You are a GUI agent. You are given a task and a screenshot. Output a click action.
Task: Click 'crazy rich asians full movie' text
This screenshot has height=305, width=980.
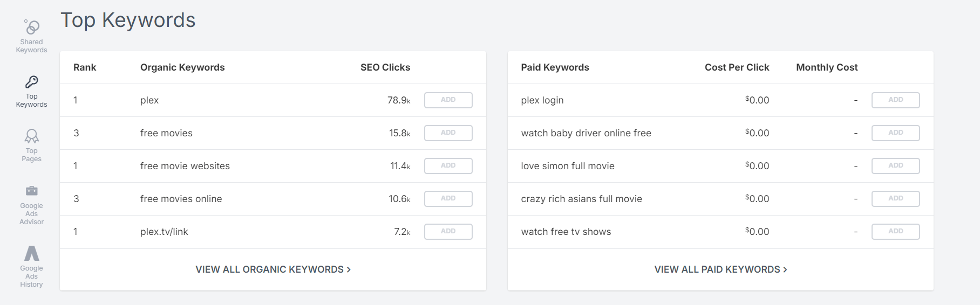pyautogui.click(x=582, y=199)
